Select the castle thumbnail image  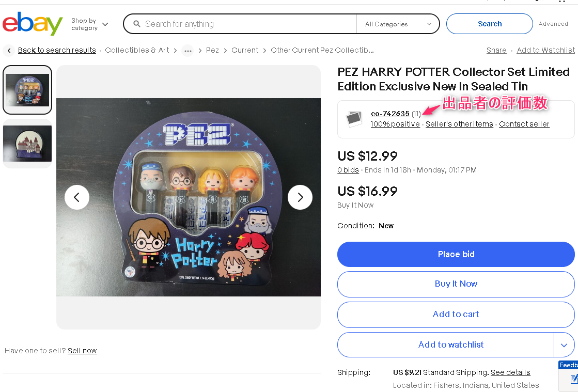tap(27, 142)
